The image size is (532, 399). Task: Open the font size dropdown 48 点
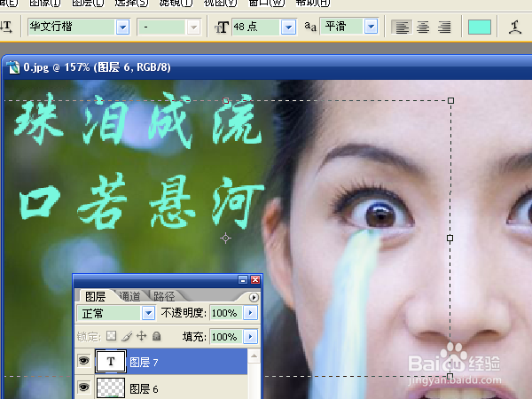(x=288, y=27)
